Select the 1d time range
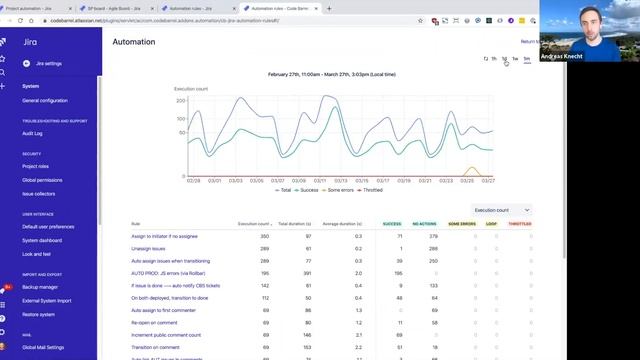Viewport: 640px width, 360px height. tap(504, 59)
